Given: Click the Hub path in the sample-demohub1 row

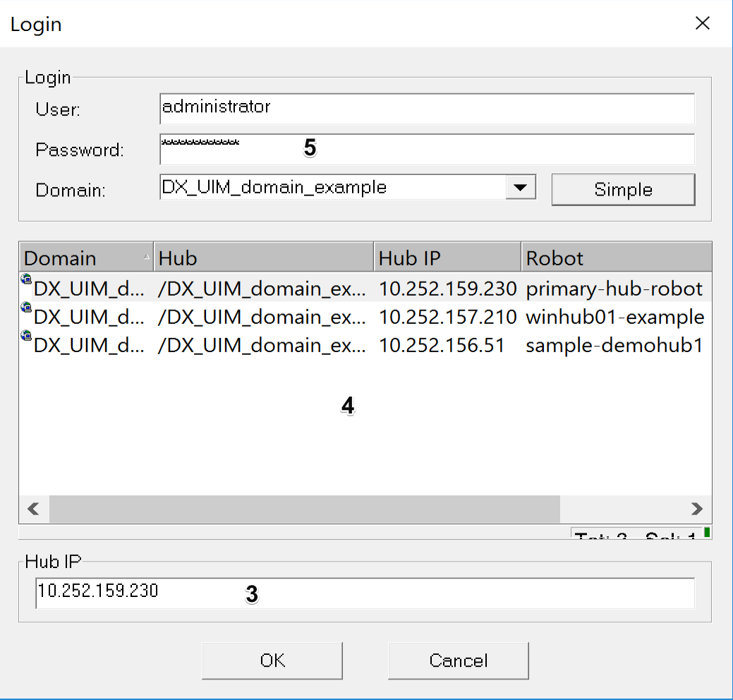Looking at the screenshot, I should click(262, 346).
